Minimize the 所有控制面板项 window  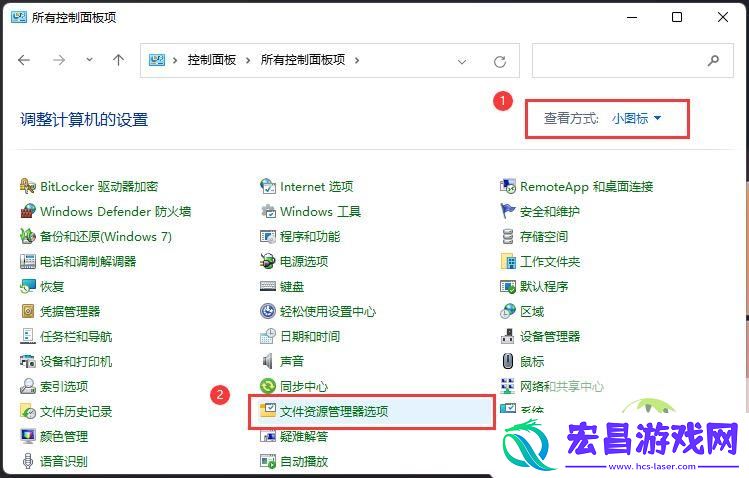click(x=632, y=18)
